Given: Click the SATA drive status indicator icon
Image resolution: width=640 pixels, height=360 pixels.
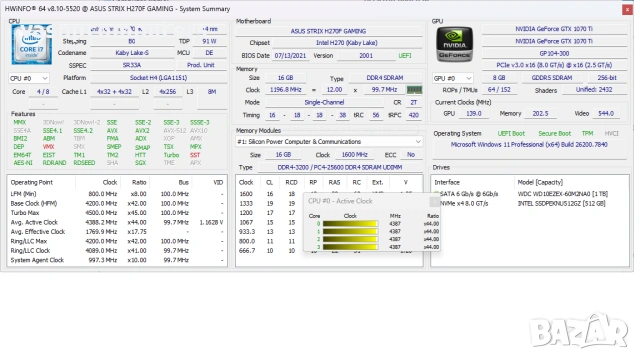Looking at the screenshot, I should (x=436, y=194).
